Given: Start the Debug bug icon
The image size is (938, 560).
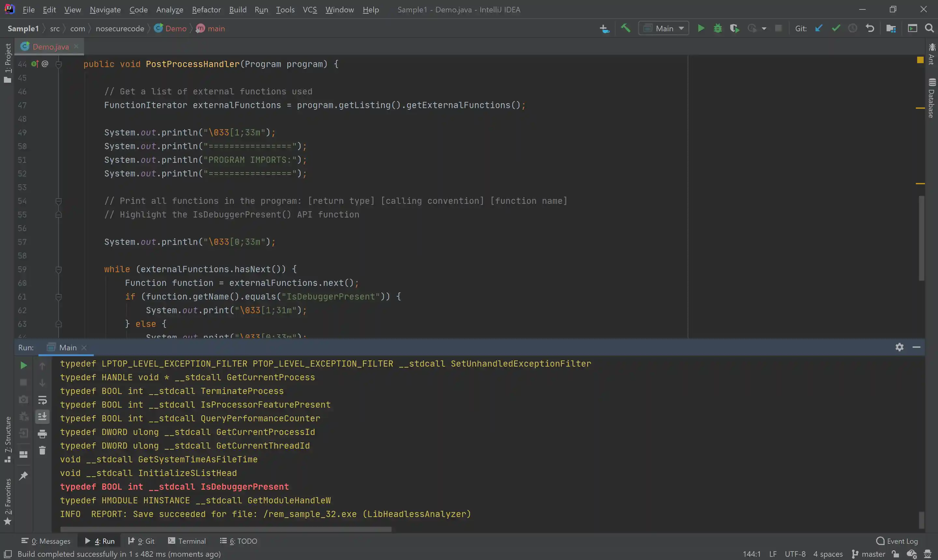Looking at the screenshot, I should pyautogui.click(x=718, y=28).
